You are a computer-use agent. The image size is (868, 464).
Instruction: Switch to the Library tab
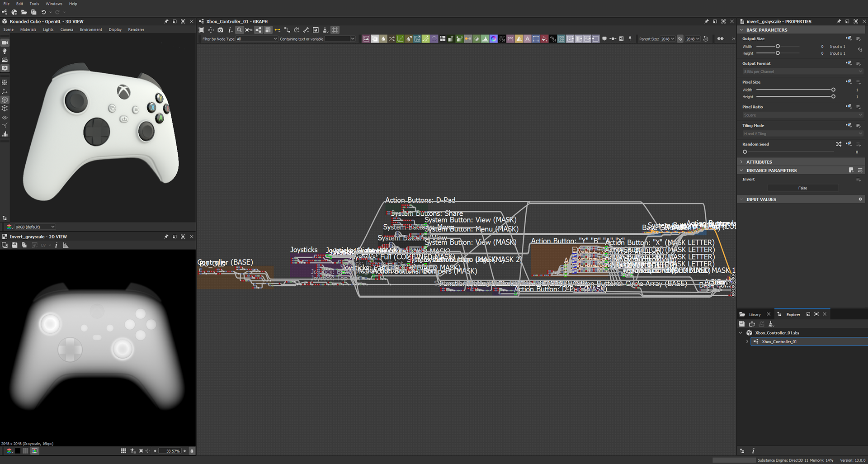(x=755, y=314)
